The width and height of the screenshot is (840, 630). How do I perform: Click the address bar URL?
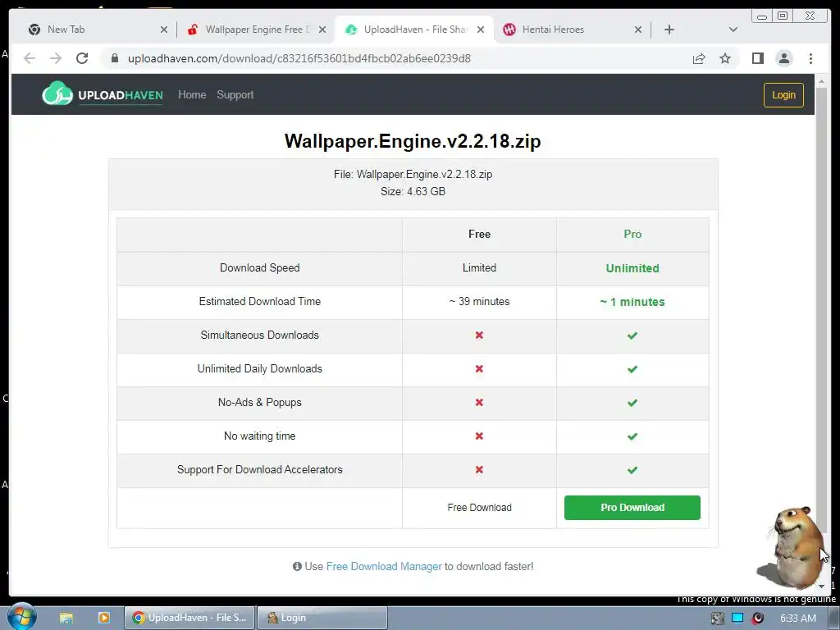point(299,58)
